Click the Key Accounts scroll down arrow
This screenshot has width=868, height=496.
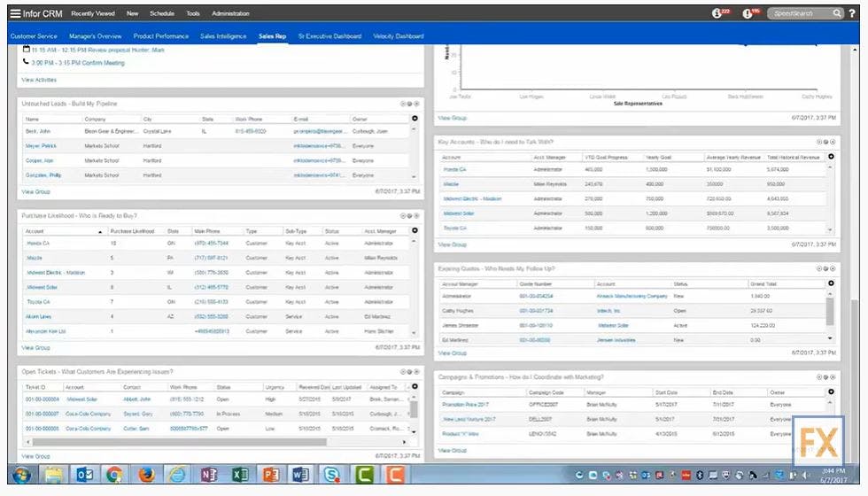click(830, 229)
